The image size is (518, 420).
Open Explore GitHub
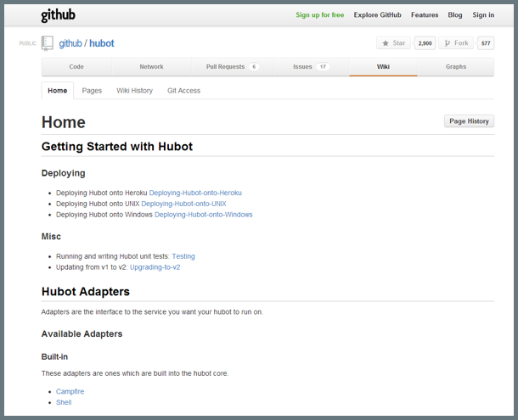click(377, 15)
